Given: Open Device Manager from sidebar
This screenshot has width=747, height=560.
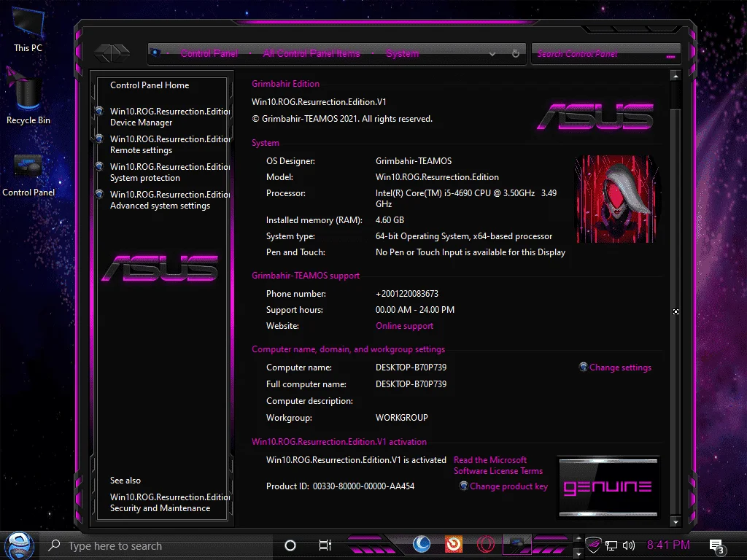Looking at the screenshot, I should click(170, 117).
